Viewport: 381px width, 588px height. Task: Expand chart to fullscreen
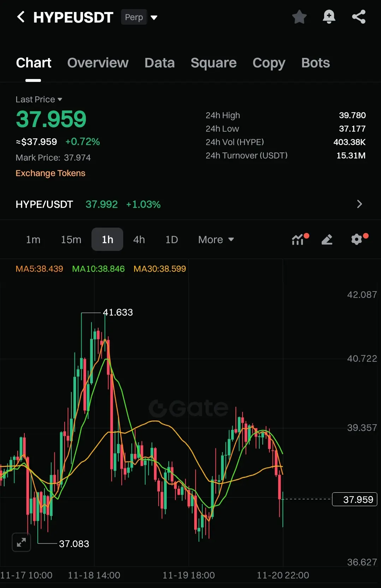tap(22, 542)
